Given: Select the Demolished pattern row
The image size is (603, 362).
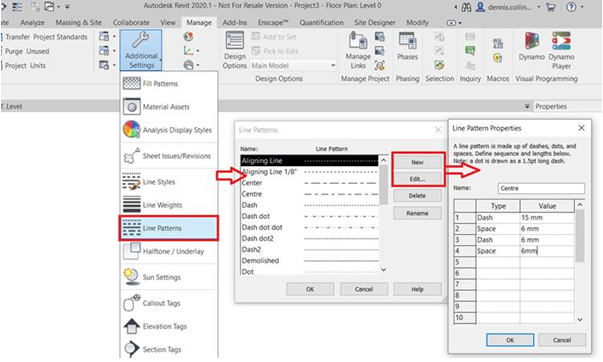Looking at the screenshot, I should [x=310, y=260].
